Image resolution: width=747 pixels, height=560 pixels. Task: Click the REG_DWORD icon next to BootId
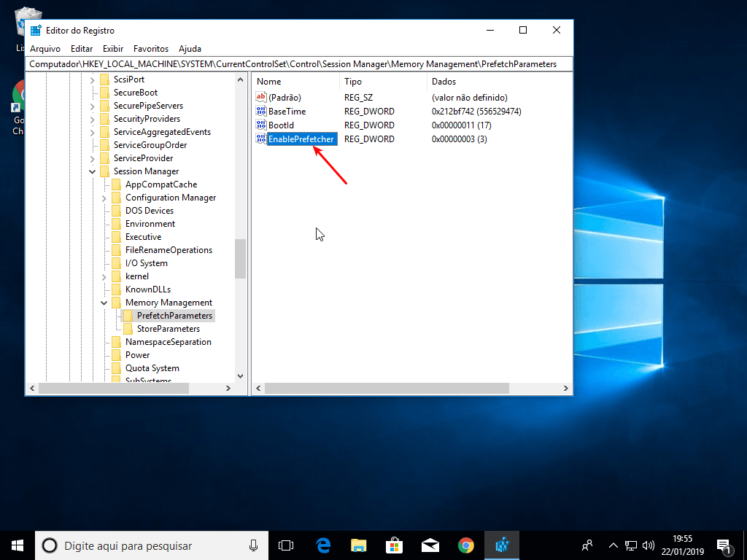point(261,125)
